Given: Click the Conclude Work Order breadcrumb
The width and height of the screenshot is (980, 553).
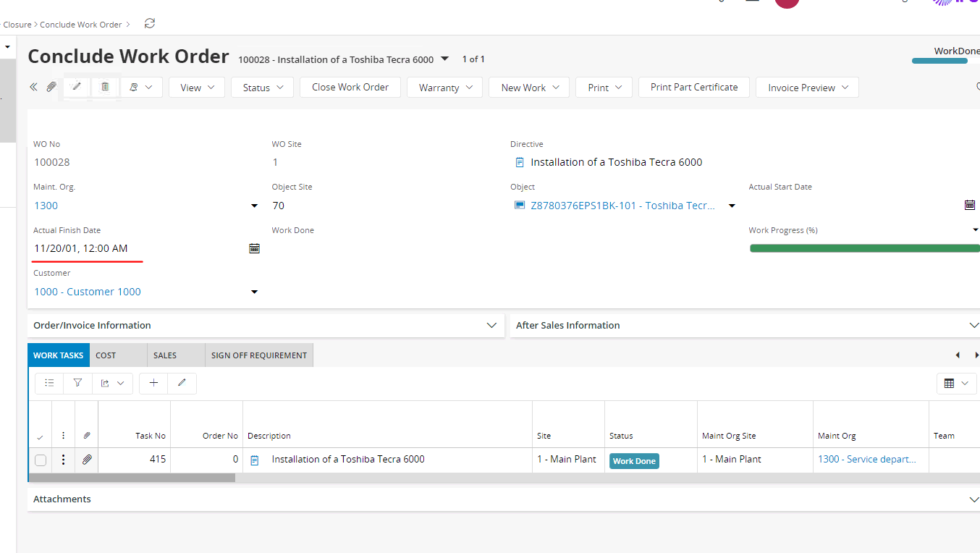Looking at the screenshot, I should (x=81, y=25).
